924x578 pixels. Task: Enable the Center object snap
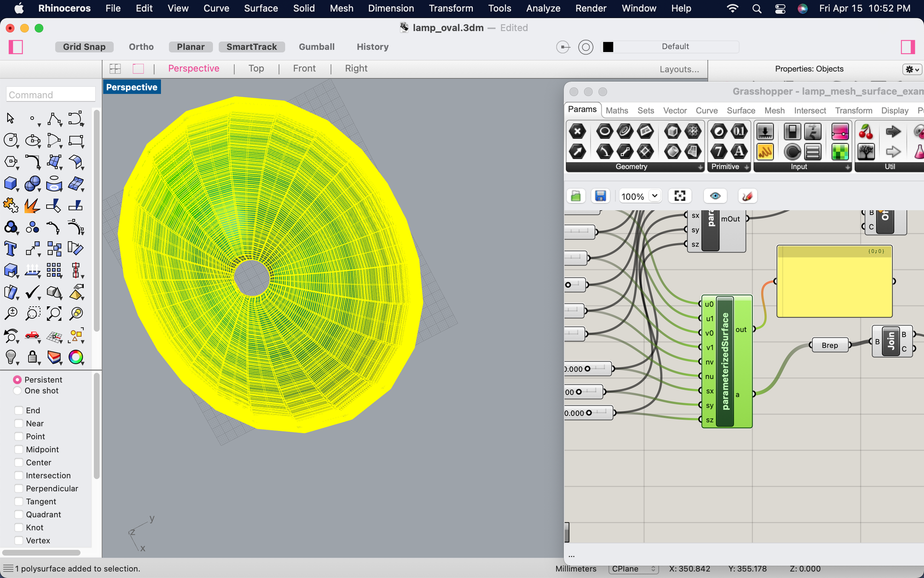(x=18, y=462)
